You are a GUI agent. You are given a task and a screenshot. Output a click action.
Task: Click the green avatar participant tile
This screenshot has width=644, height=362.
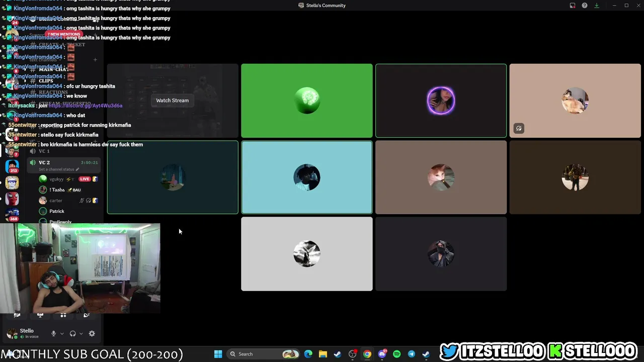coord(307,101)
